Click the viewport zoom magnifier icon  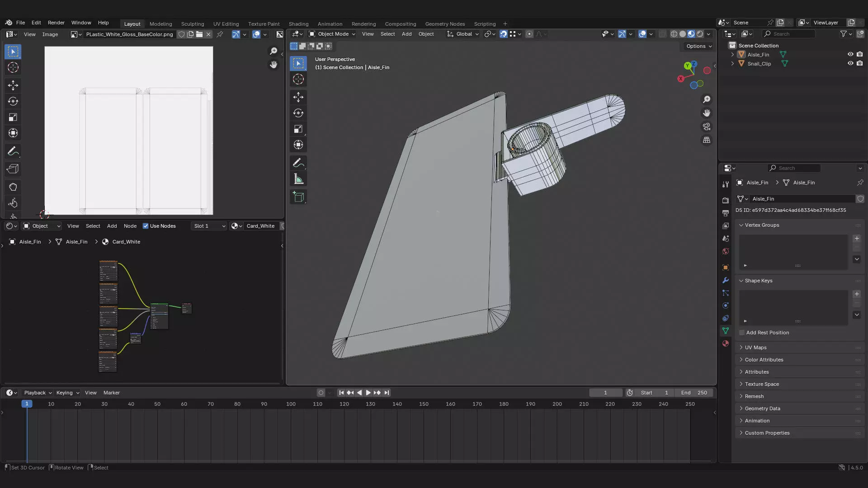707,99
